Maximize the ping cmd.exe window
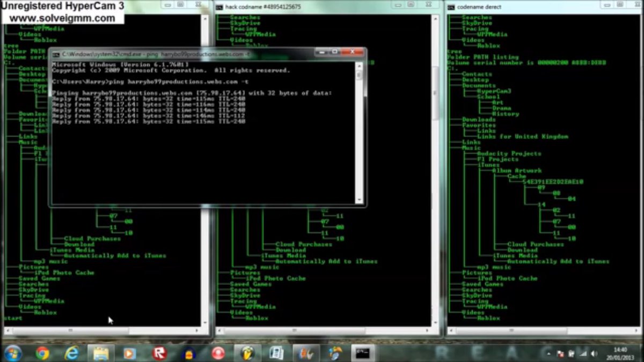The height and width of the screenshot is (362, 644). pyautogui.click(x=334, y=52)
